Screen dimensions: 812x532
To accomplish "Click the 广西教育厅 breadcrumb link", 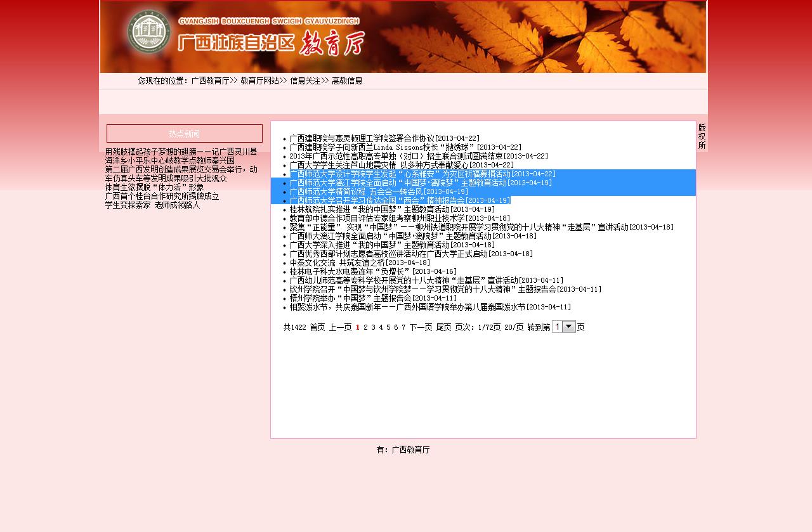I will coord(210,81).
